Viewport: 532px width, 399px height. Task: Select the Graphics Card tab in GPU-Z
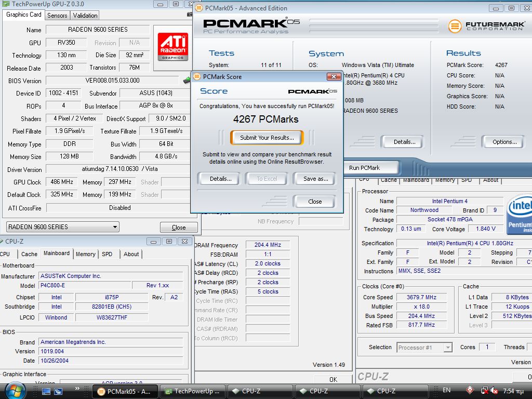pyautogui.click(x=24, y=15)
